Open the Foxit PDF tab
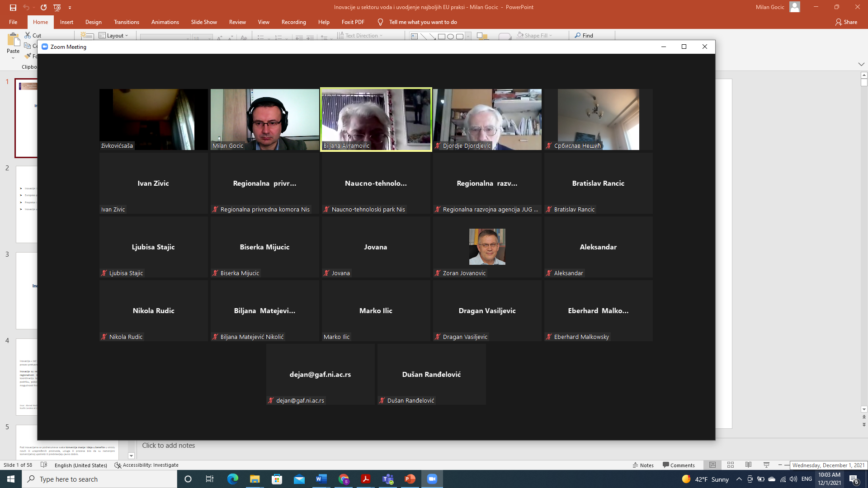Viewport: 868px width, 488px height. [x=353, y=22]
